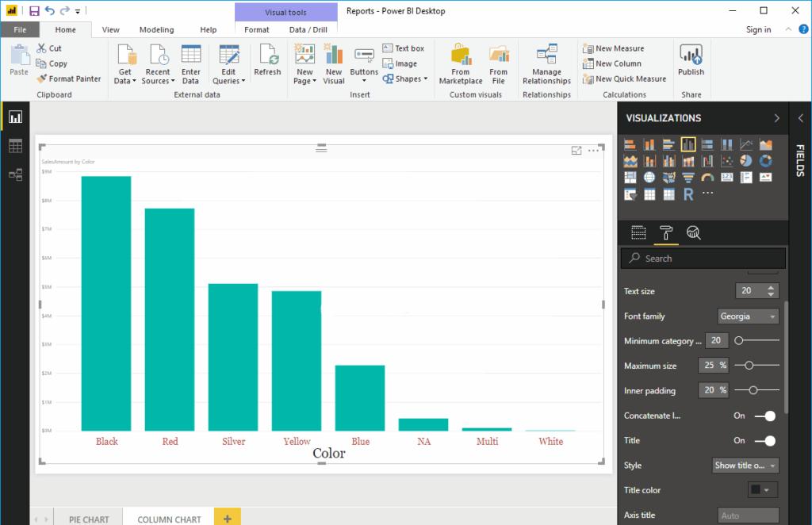
Task: Select the slicer visualization icon
Action: coord(630,194)
